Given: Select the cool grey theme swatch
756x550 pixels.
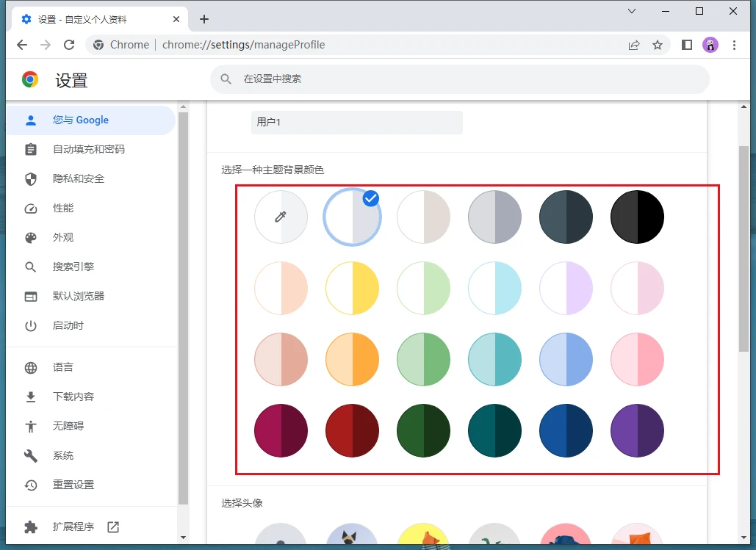Looking at the screenshot, I should 494,217.
